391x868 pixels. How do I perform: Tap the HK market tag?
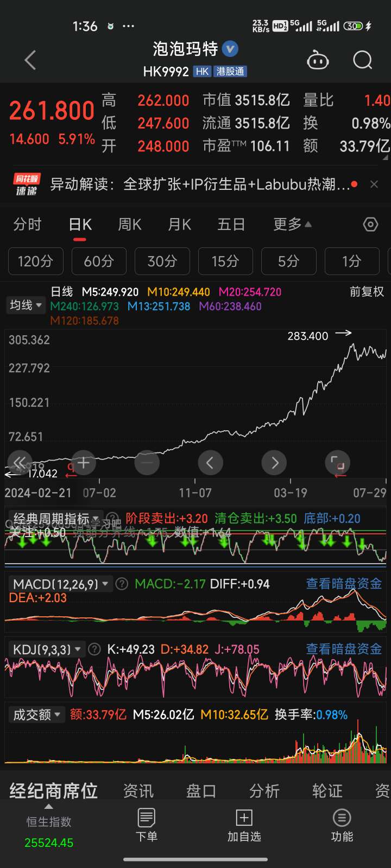(x=202, y=72)
